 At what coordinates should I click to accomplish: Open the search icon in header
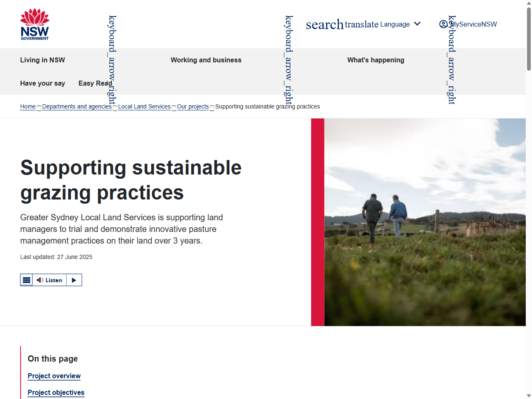tap(325, 25)
